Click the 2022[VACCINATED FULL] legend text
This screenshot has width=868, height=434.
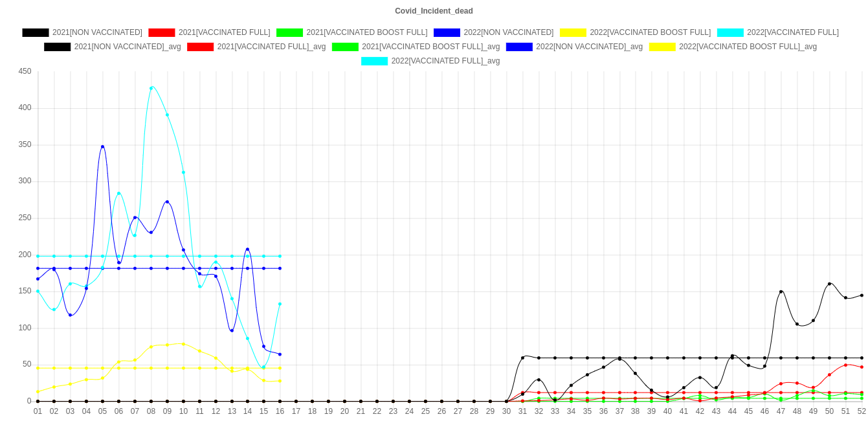(x=792, y=32)
